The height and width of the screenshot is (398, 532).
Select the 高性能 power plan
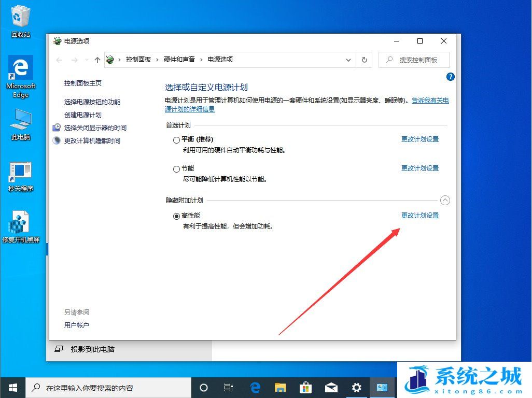coord(176,216)
